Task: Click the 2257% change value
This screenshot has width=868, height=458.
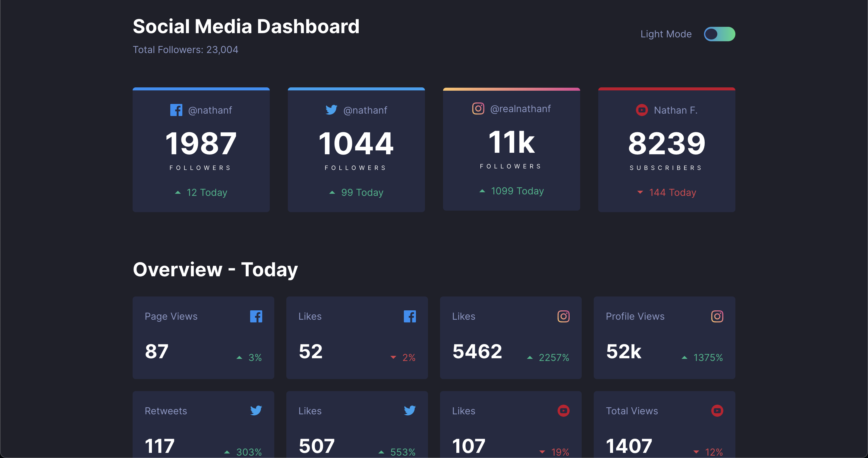Action: (554, 358)
